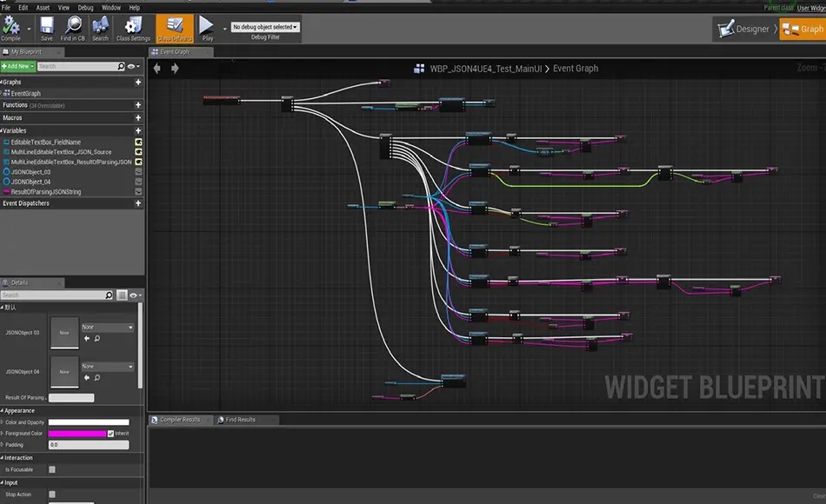Open the debug object filter dropdown

[x=265, y=27]
